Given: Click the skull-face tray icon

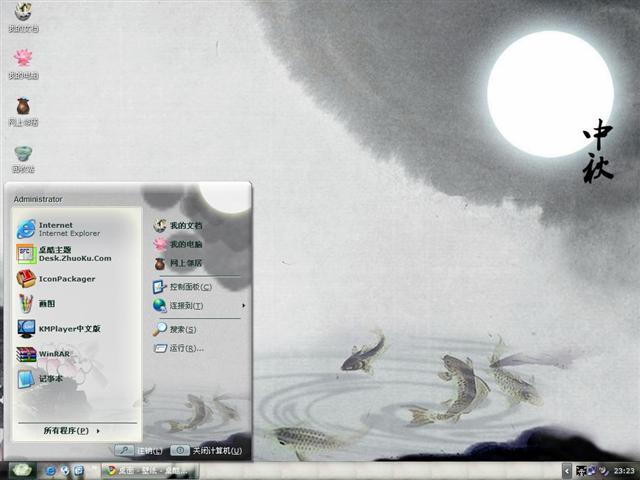Looking at the screenshot, I should coord(580,471).
